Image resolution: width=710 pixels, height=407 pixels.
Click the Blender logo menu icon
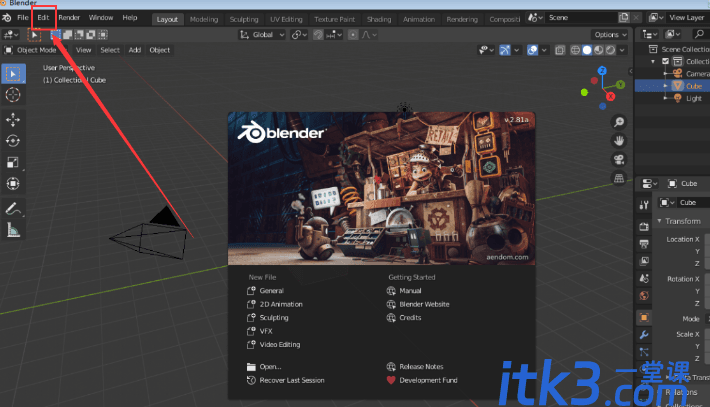(7, 18)
